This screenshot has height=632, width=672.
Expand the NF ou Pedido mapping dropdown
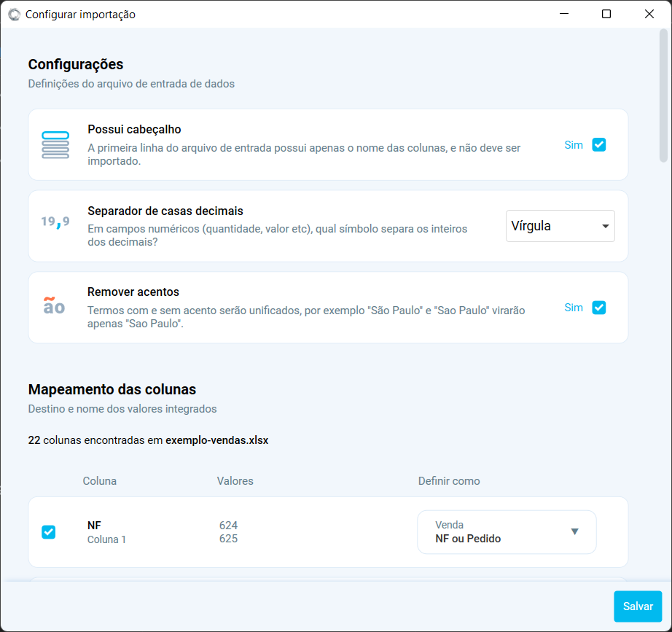pyautogui.click(x=507, y=532)
